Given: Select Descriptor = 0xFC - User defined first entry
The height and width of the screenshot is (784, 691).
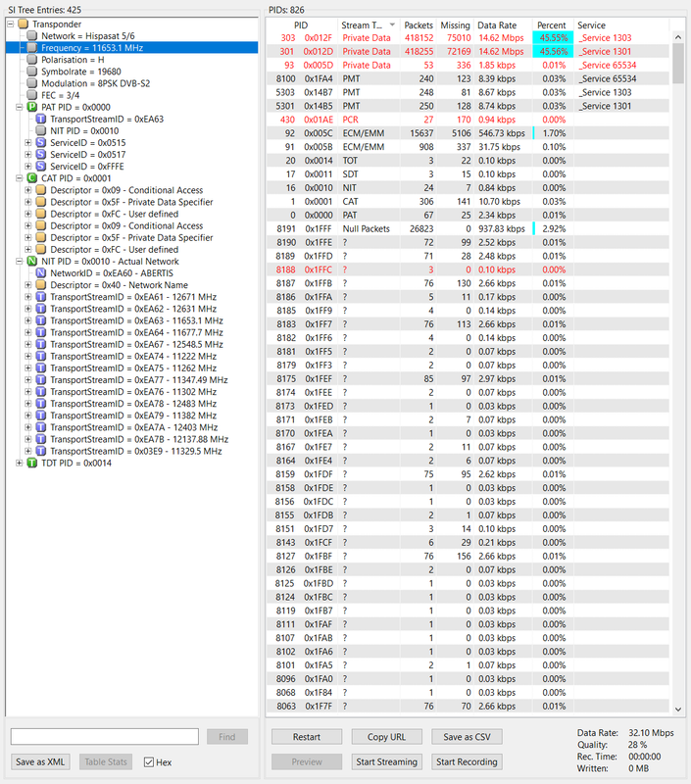Looking at the screenshot, I should tap(114, 214).
